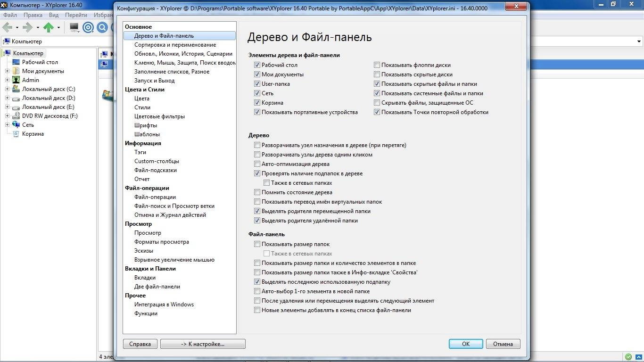Enable Скрывать файлы, защищенные ОС
Viewport: 644px width, 362px height.
[377, 103]
